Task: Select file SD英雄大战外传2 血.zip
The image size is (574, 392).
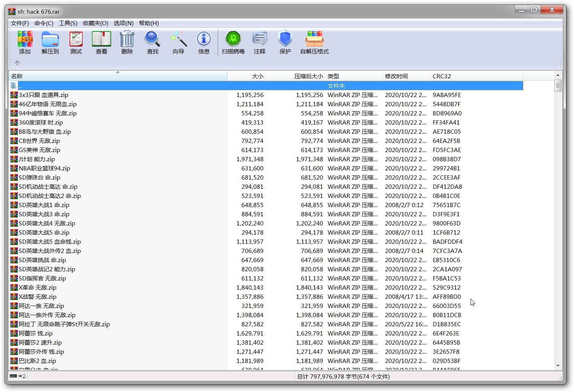Action: [x=50, y=251]
